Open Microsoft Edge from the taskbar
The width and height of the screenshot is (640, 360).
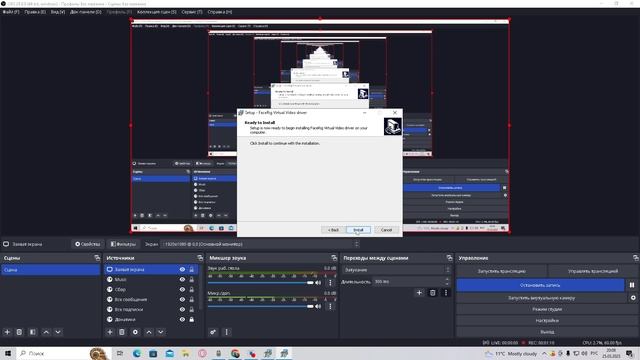(x=136, y=353)
